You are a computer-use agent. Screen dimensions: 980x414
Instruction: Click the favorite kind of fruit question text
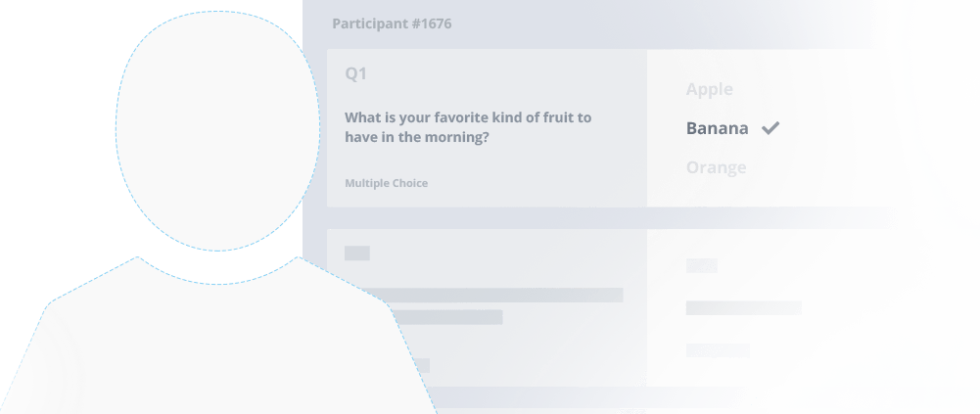(x=468, y=127)
